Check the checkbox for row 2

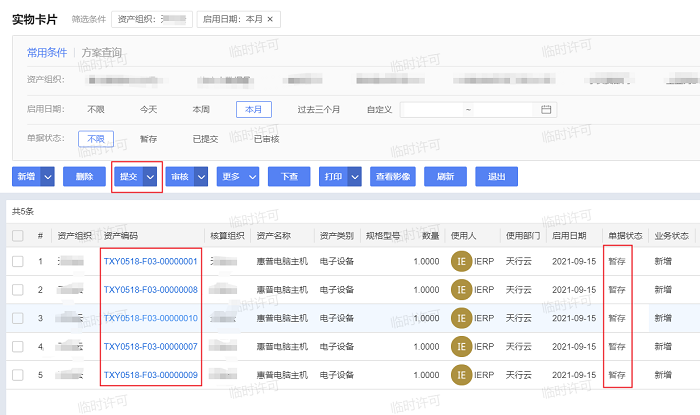[x=17, y=289]
